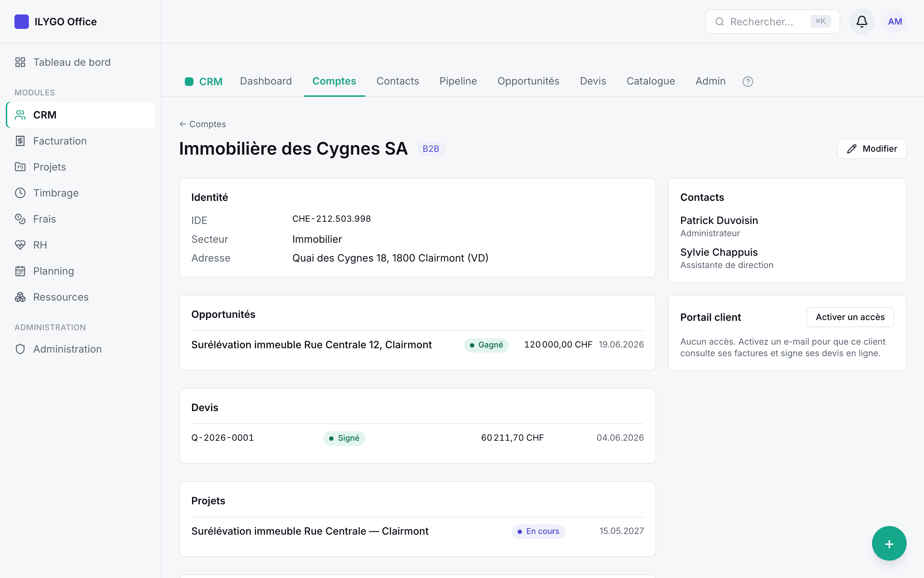Click the En cours status badge
Screen dimensions: 924x578
(x=538, y=531)
